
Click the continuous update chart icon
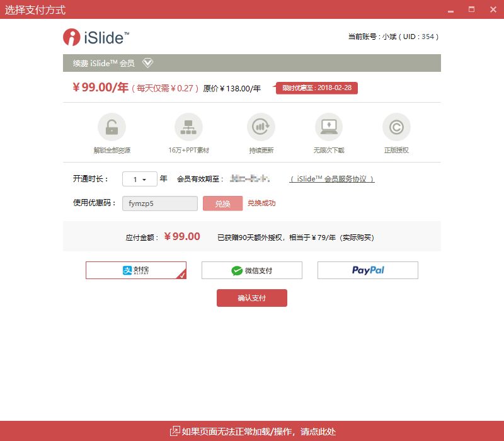(x=261, y=127)
